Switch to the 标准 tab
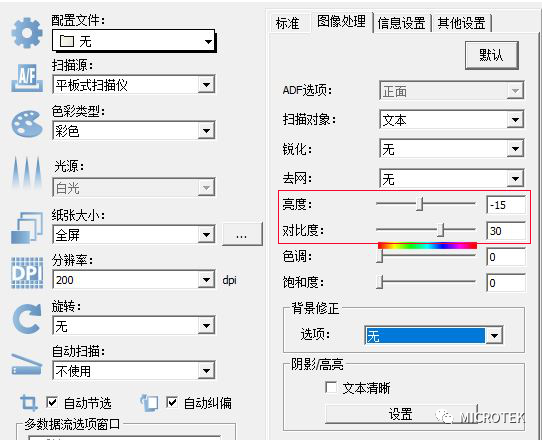 click(x=288, y=23)
